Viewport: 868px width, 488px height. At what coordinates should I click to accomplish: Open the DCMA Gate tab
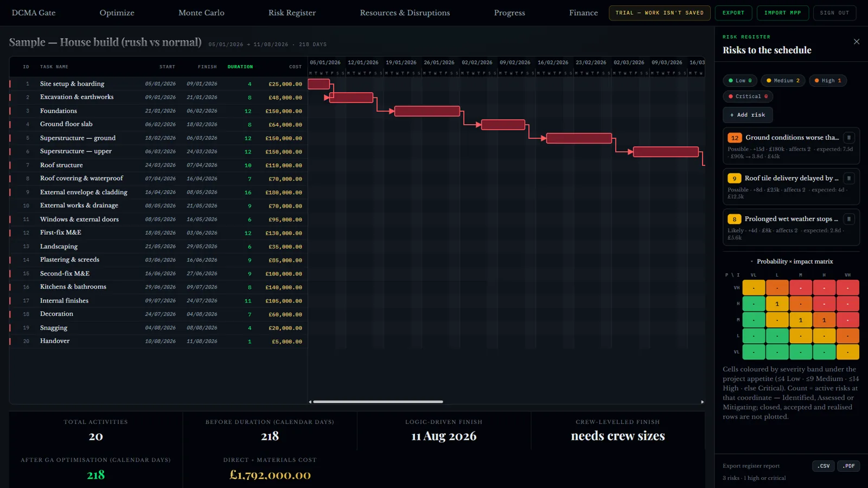click(x=34, y=13)
